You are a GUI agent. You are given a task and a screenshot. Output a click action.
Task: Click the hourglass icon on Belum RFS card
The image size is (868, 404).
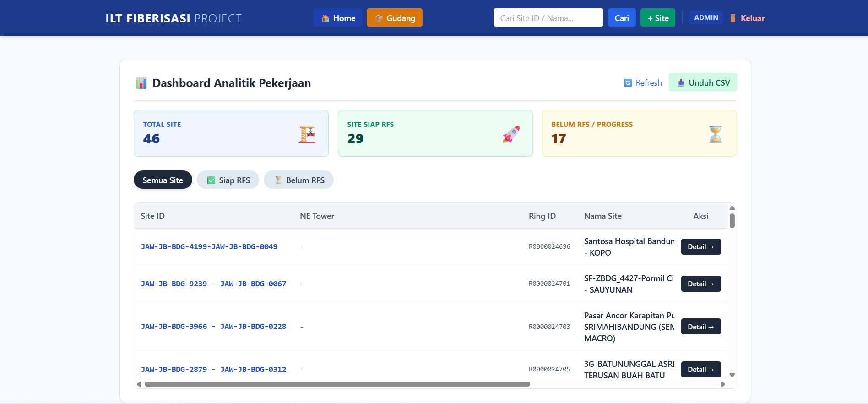pos(716,134)
